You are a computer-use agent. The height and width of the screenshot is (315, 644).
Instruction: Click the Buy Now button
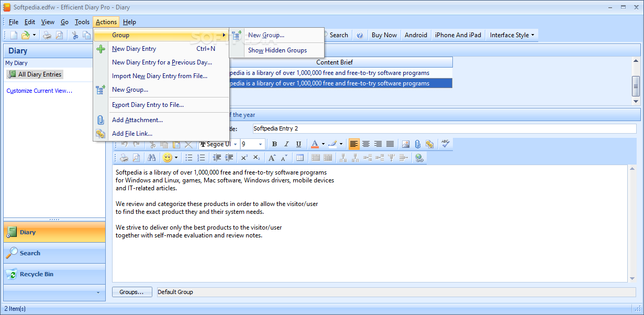(x=384, y=35)
